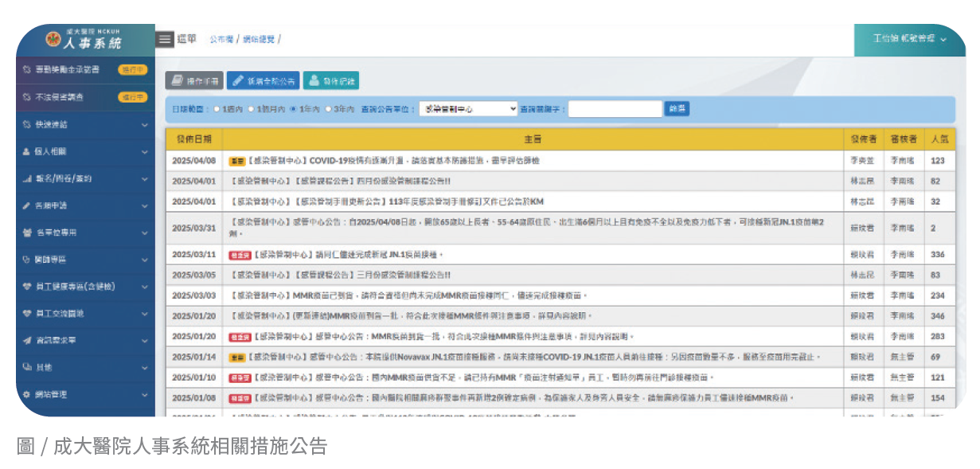Image resolution: width=980 pixels, height=469 pixels.
Task: Click the keyword search input field
Action: [615, 109]
